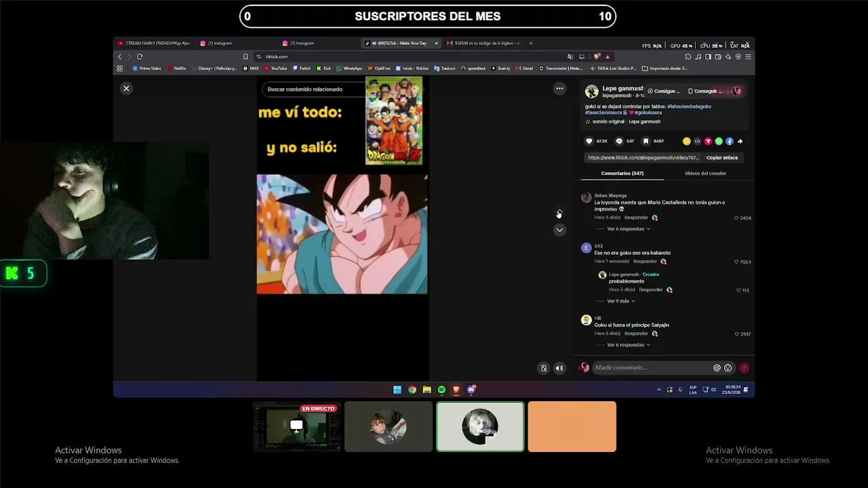Click the yellow repost icon

[x=686, y=141]
